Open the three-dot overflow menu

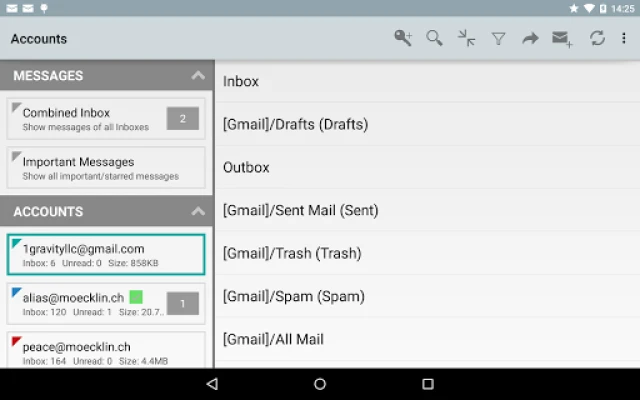[624, 38]
